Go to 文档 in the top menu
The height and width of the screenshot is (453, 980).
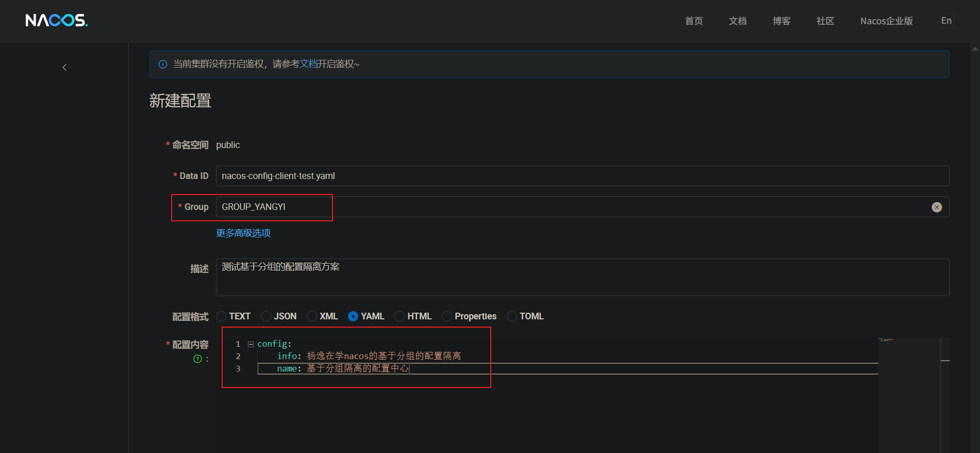737,21
